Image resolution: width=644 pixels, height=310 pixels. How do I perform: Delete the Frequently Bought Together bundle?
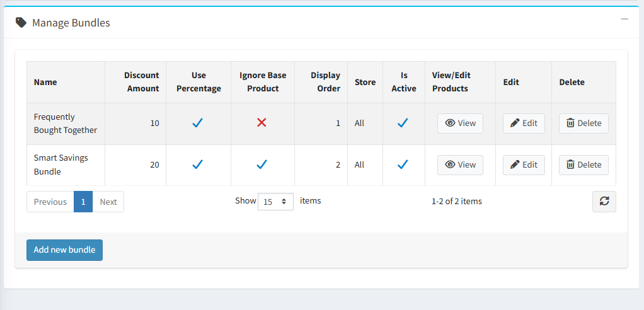click(583, 123)
